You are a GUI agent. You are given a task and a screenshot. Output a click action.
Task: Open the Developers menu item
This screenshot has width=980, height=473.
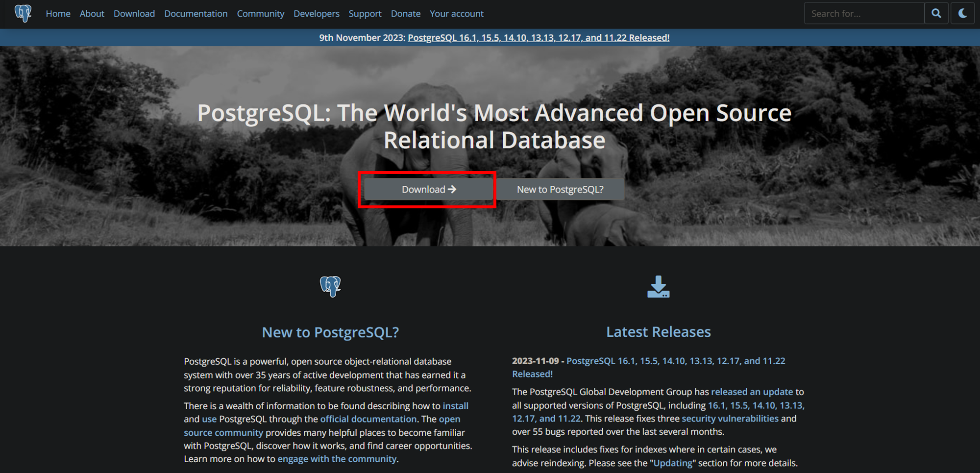pos(317,14)
